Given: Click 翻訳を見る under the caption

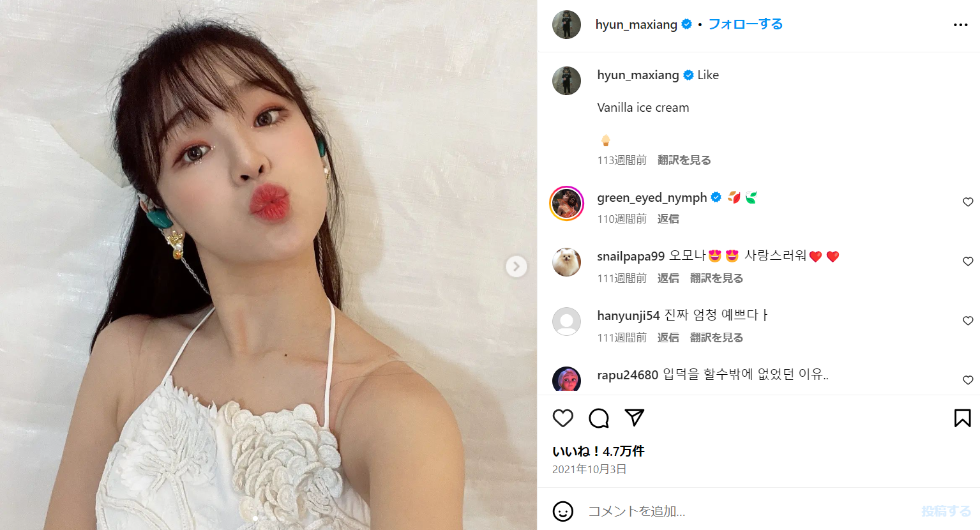Looking at the screenshot, I should 684,160.
